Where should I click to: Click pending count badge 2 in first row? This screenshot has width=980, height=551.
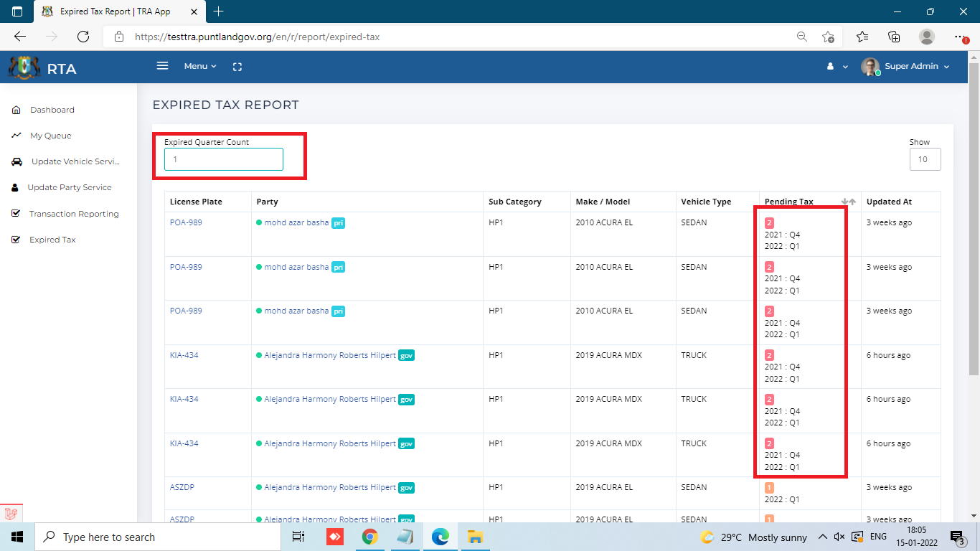pyautogui.click(x=769, y=223)
